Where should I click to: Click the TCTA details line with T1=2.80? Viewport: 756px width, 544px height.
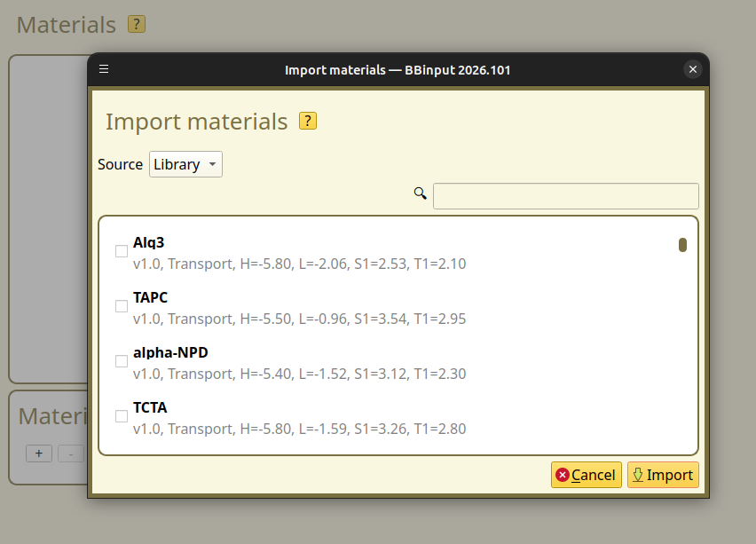pyautogui.click(x=299, y=429)
